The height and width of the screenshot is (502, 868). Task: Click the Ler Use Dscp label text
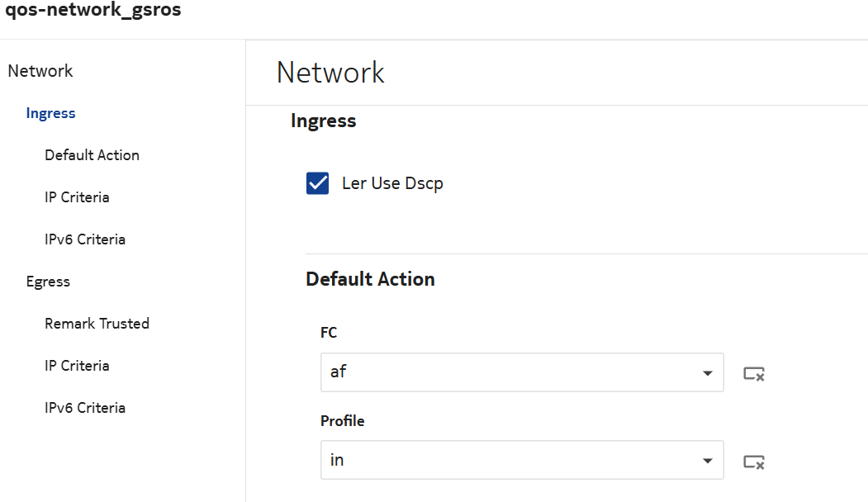[x=392, y=183]
